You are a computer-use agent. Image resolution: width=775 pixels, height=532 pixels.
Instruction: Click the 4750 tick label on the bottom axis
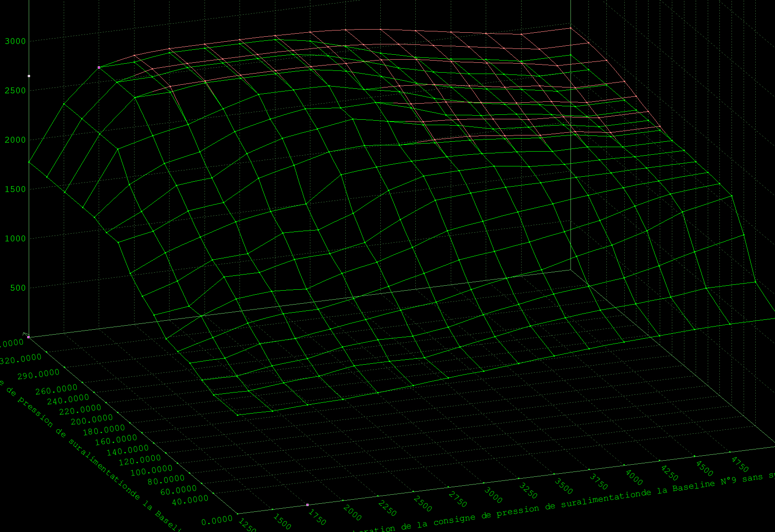pyautogui.click(x=740, y=464)
